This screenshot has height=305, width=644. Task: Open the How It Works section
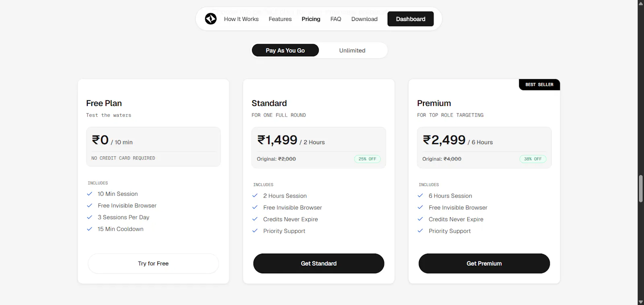click(241, 19)
